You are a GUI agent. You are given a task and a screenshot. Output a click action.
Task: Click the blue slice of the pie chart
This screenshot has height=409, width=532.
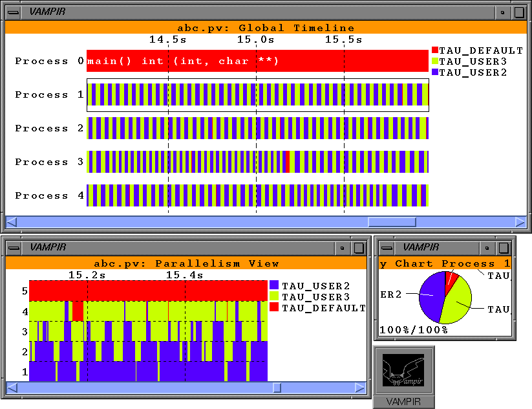pyautogui.click(x=431, y=297)
